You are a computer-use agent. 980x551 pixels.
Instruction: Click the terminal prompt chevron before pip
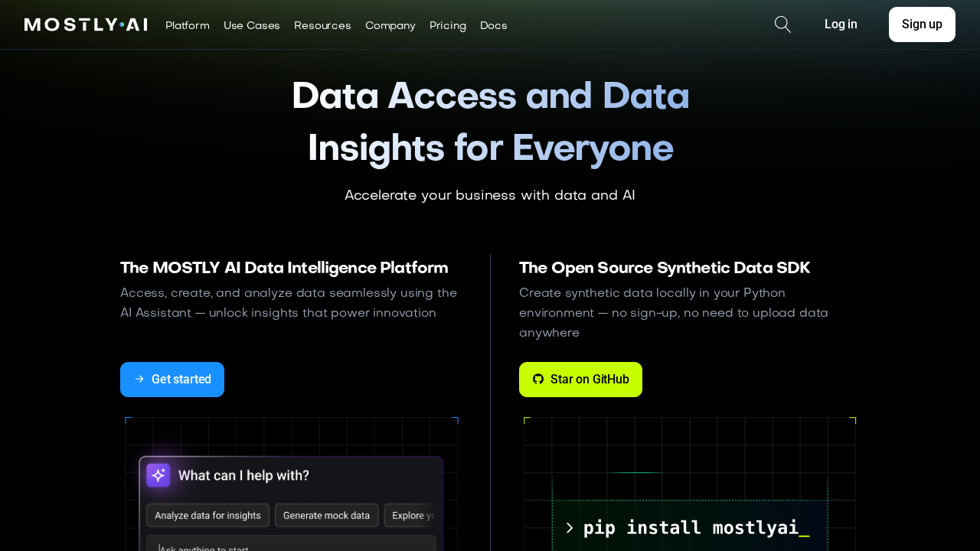point(569,528)
